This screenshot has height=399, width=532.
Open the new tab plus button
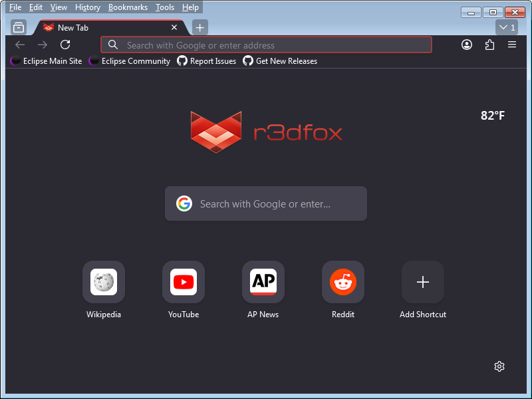(200, 27)
